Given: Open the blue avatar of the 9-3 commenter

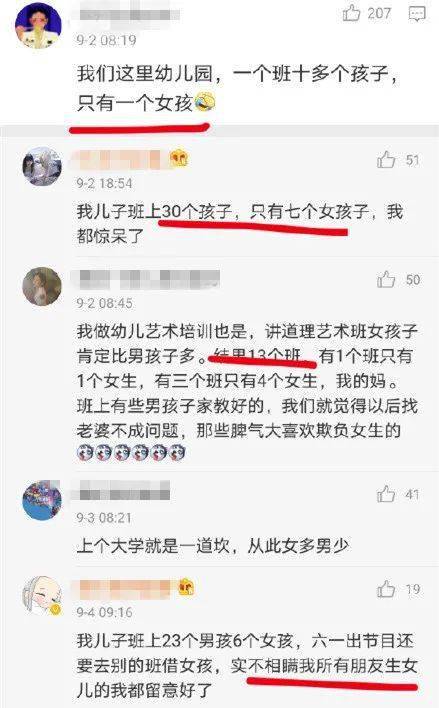Looking at the screenshot, I should coord(42,500).
